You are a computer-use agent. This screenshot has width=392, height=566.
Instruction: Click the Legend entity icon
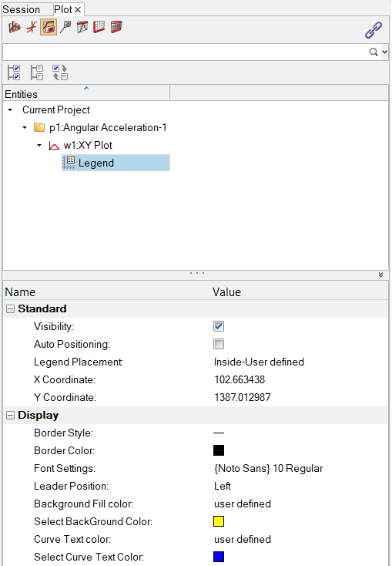coord(69,163)
